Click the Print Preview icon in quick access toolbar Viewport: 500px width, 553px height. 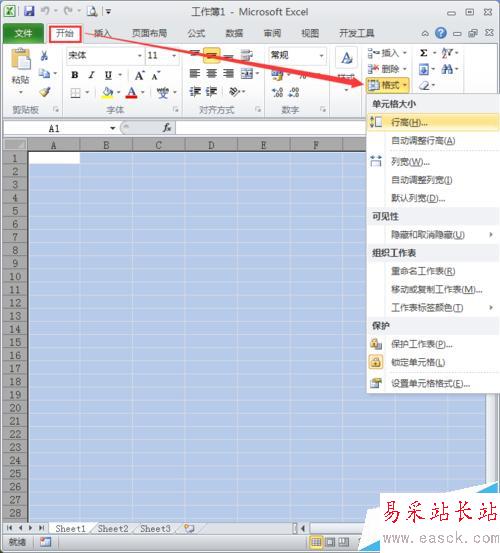tap(92, 11)
